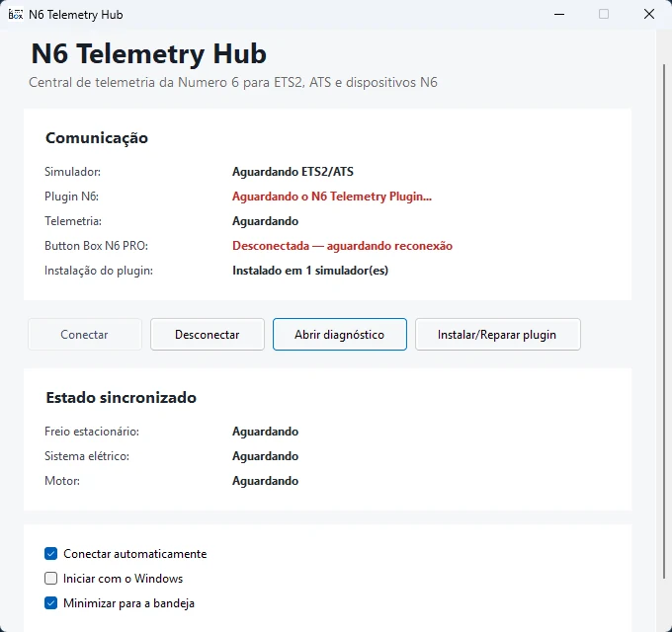This screenshot has width=672, height=632.
Task: Close the N6 Telemetry Hub window
Action: click(x=649, y=14)
